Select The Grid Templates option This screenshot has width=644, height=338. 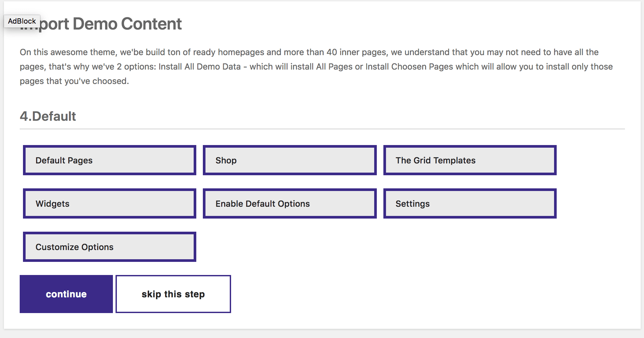470,160
